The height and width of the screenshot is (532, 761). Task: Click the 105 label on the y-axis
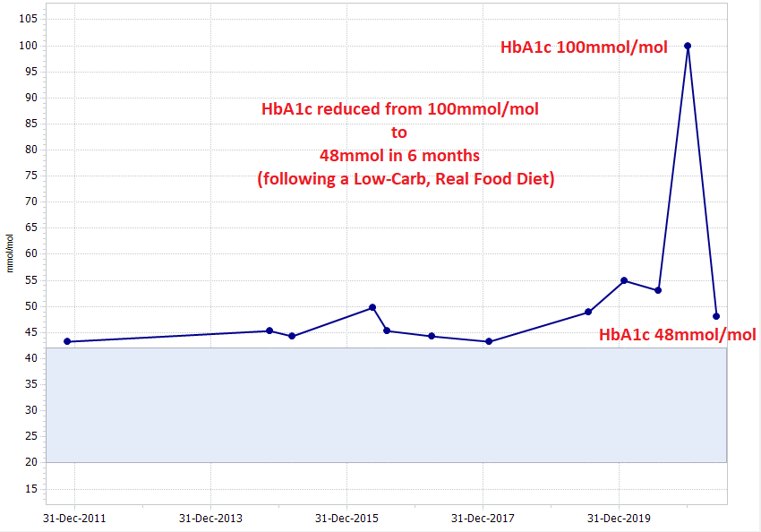pos(28,19)
